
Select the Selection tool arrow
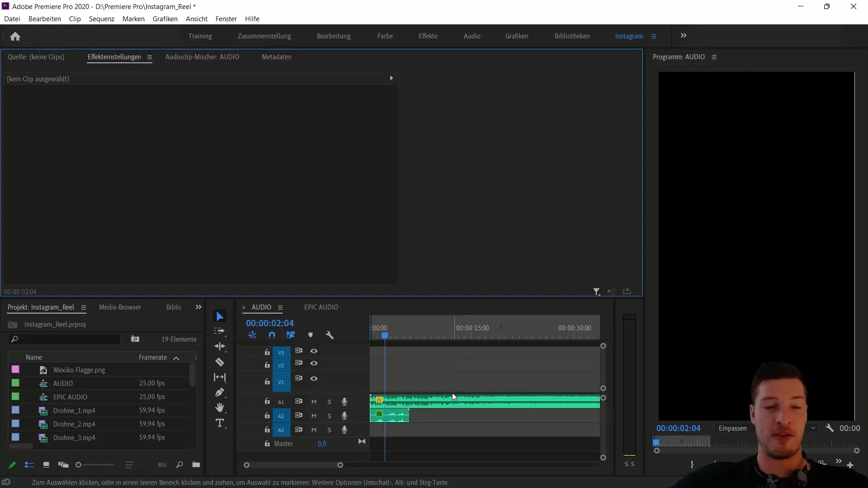point(220,316)
